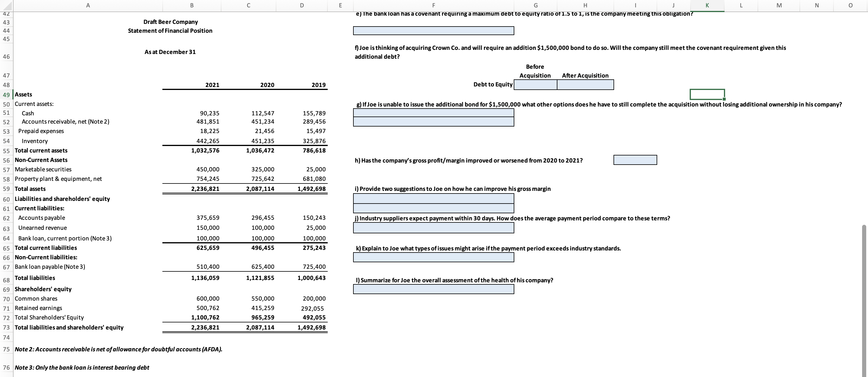This screenshot has width=868, height=377.
Task: Select row 59 header
Action: click(6, 189)
